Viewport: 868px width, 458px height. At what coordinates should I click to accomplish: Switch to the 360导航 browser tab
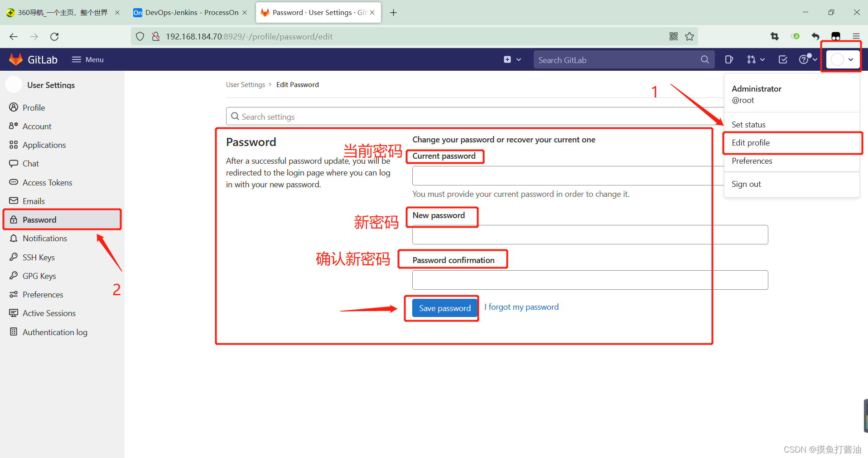(63, 13)
